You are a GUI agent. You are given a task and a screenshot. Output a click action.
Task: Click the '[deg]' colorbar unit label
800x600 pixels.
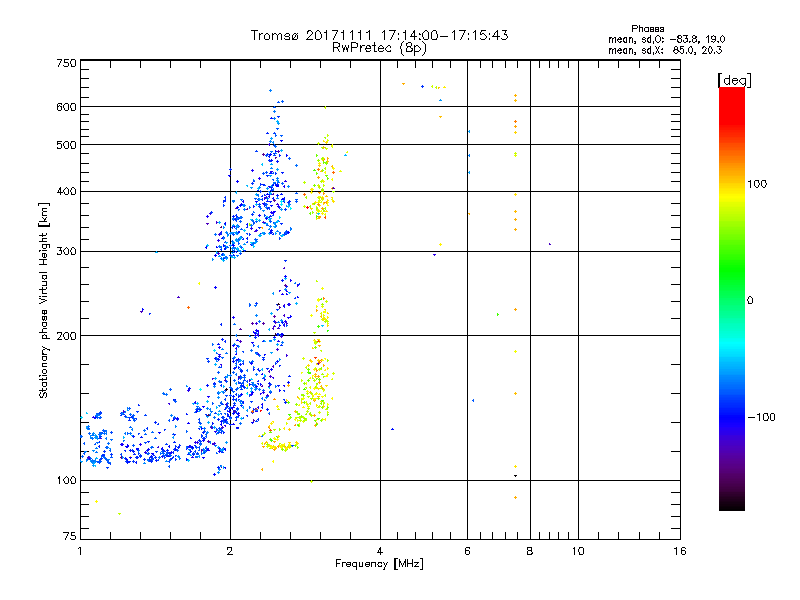pyautogui.click(x=734, y=80)
